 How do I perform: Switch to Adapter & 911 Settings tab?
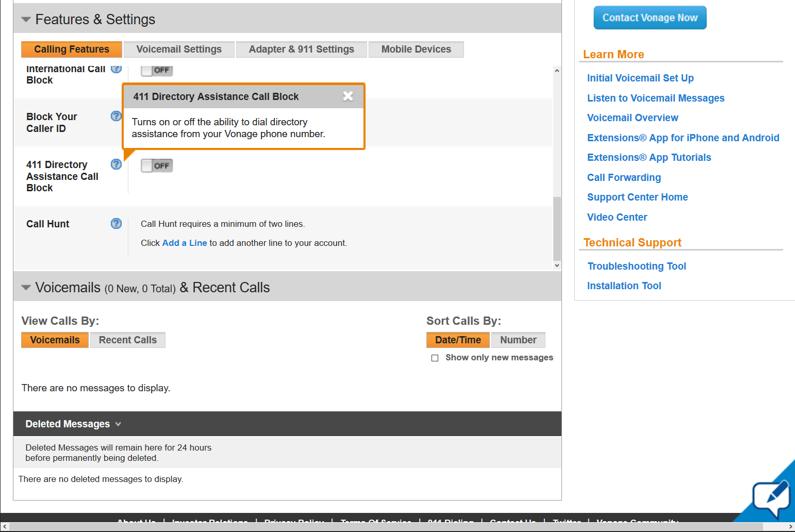(302, 49)
